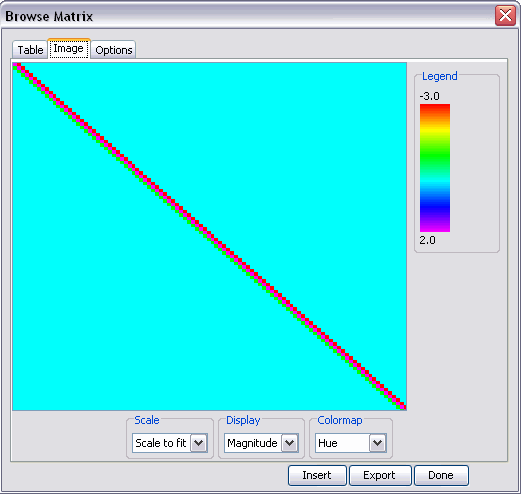
Task: Click the Hue colormap combo box
Action: [x=351, y=443]
